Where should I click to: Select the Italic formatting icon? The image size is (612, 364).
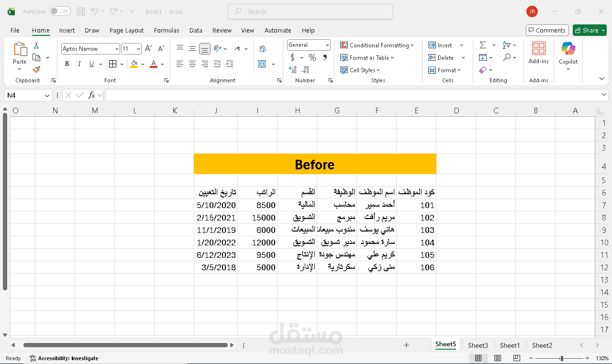click(x=79, y=64)
